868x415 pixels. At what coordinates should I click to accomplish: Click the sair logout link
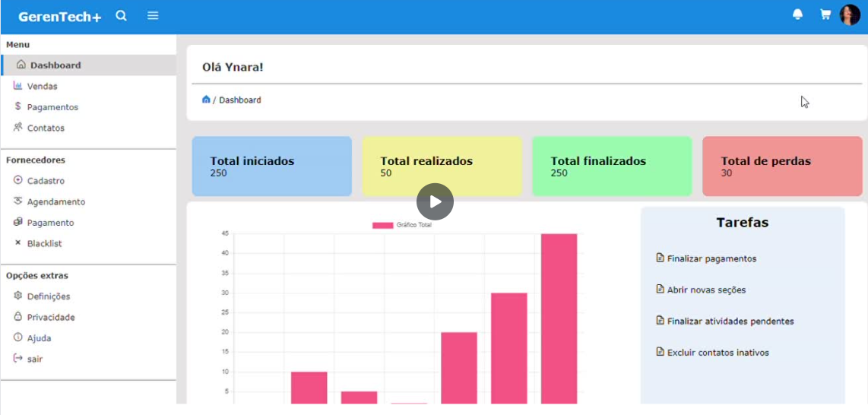coord(34,359)
